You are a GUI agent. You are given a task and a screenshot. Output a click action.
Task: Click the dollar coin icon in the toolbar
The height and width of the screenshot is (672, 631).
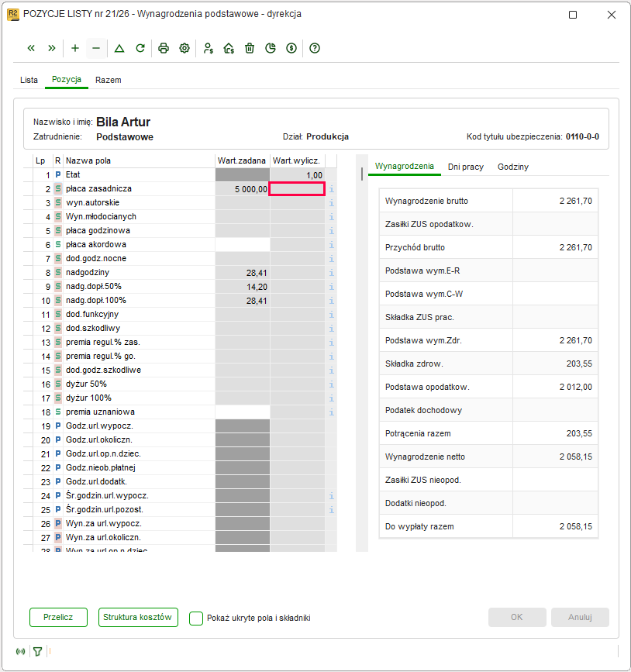pyautogui.click(x=291, y=48)
